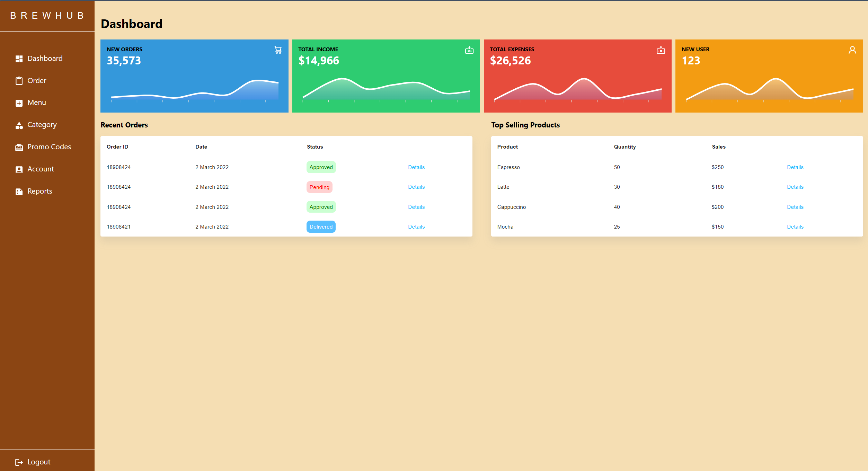868x471 pixels.
Task: Click the BREWHUB logo text
Action: [47, 16]
